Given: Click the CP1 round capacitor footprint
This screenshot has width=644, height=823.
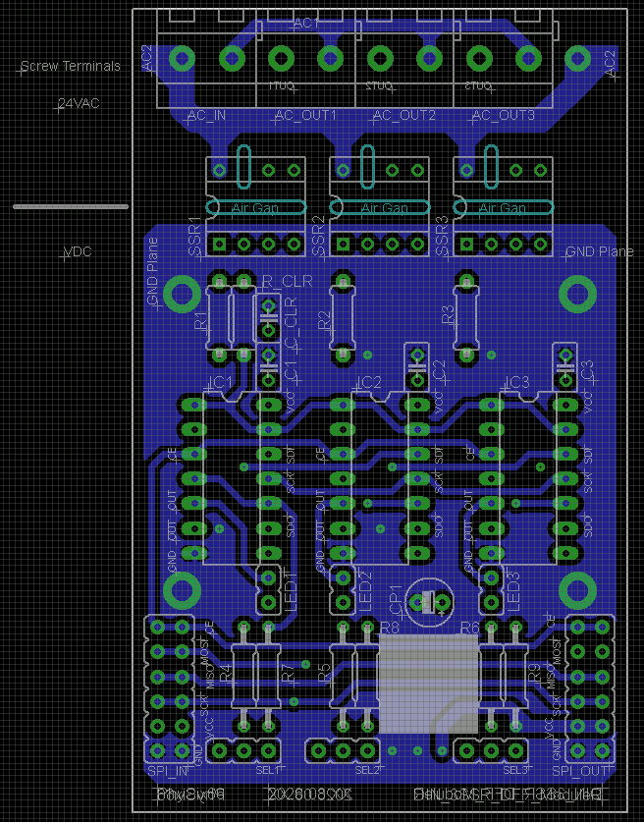Looking at the screenshot, I should coord(430,602).
